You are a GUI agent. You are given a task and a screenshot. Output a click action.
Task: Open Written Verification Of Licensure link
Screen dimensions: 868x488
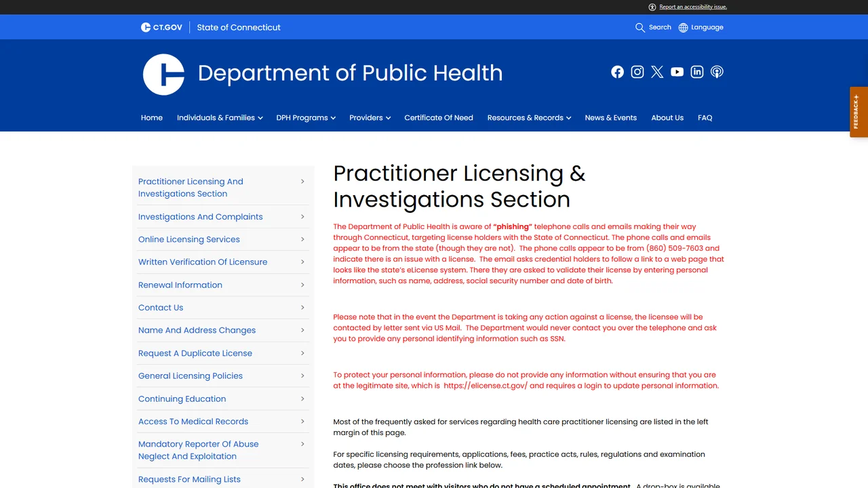point(203,262)
